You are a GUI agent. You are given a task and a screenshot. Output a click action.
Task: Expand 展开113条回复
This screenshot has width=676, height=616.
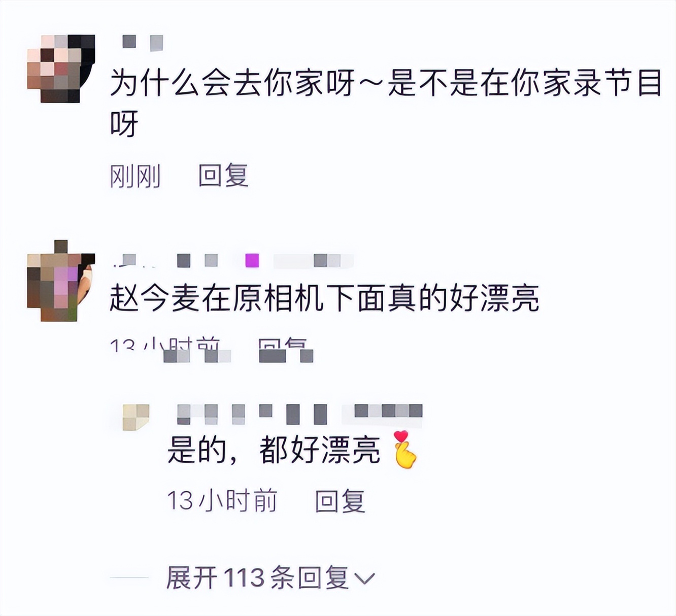pos(270,578)
